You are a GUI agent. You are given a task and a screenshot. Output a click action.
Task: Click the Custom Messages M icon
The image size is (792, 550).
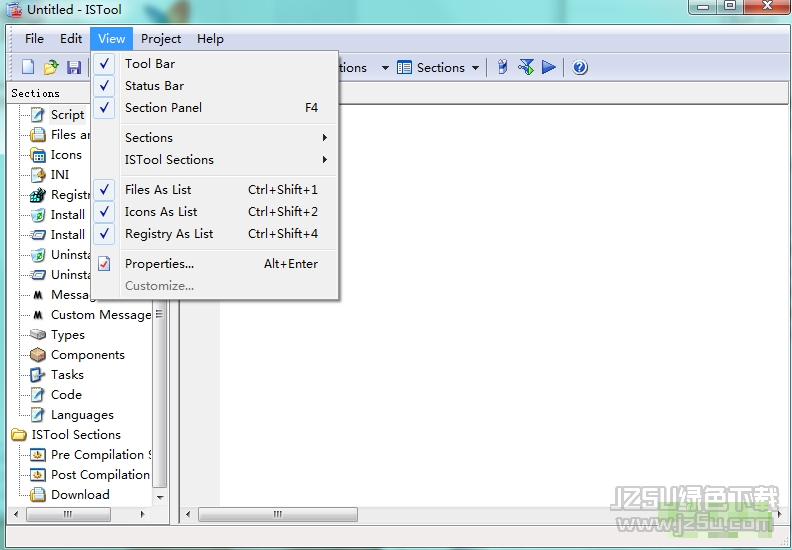pyautogui.click(x=38, y=315)
